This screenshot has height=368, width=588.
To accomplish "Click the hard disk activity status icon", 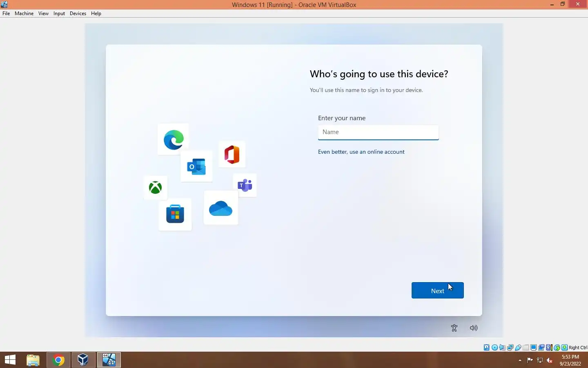I will pos(487,348).
